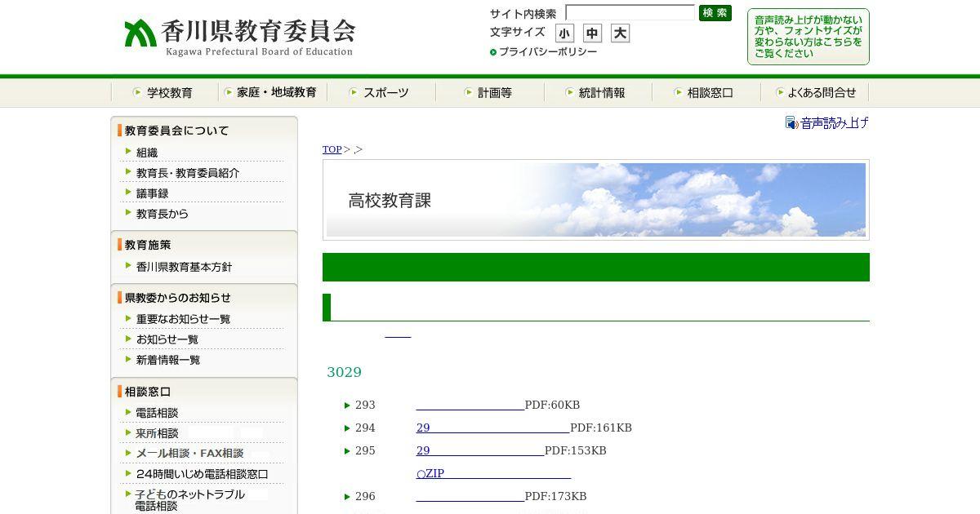Click the Kagawa Prefectural Board of Education logo

(x=239, y=38)
